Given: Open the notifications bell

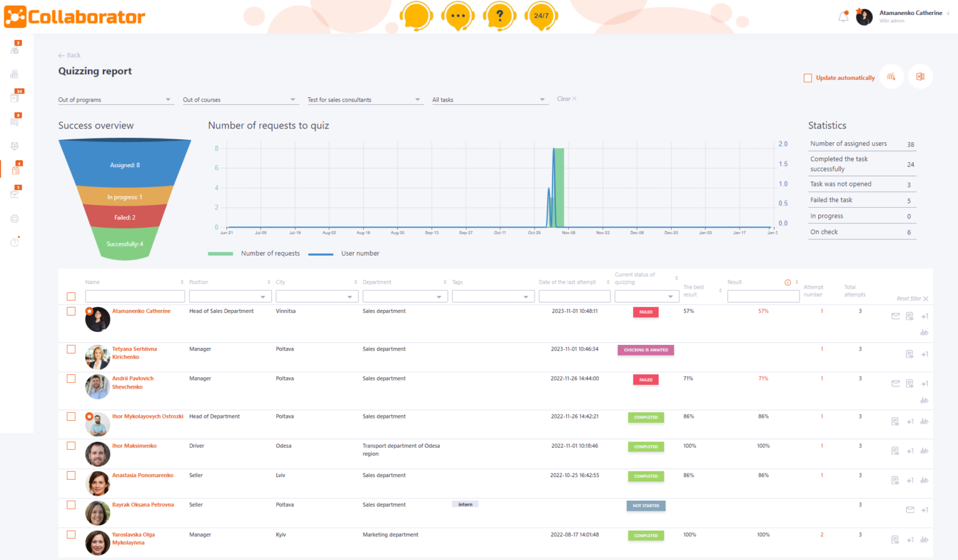Looking at the screenshot, I should pyautogui.click(x=843, y=17).
